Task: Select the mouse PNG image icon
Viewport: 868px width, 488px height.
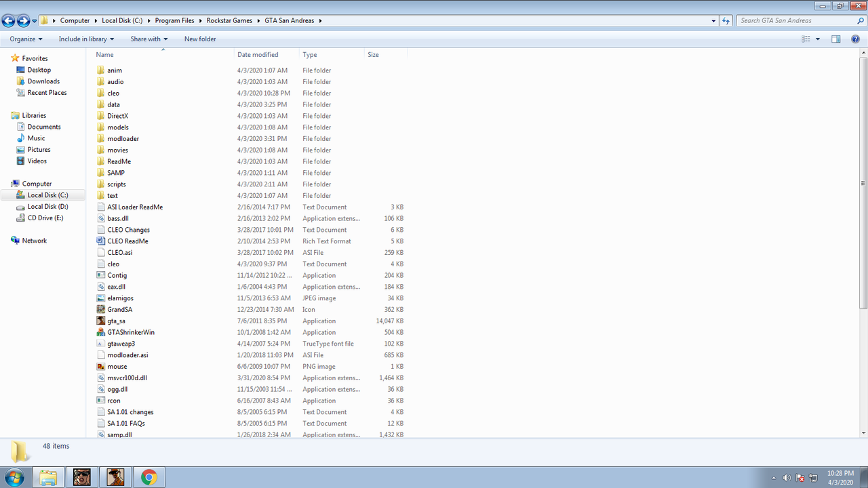Action: pos(101,367)
